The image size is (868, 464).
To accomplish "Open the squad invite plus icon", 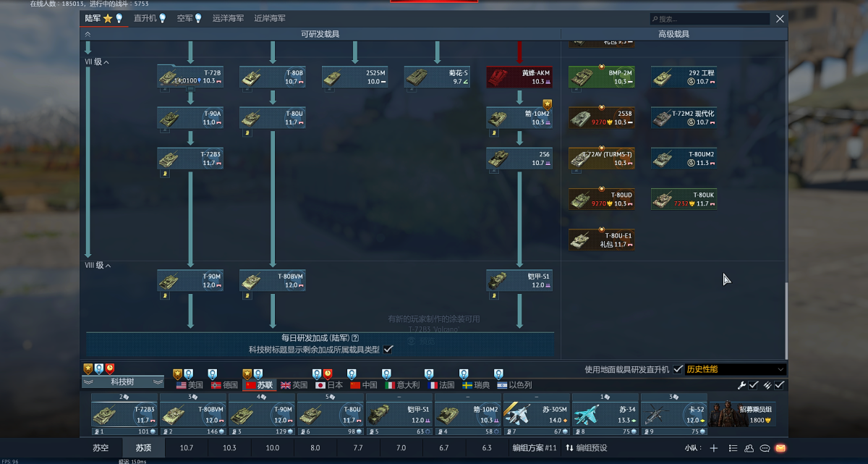I will pos(714,448).
